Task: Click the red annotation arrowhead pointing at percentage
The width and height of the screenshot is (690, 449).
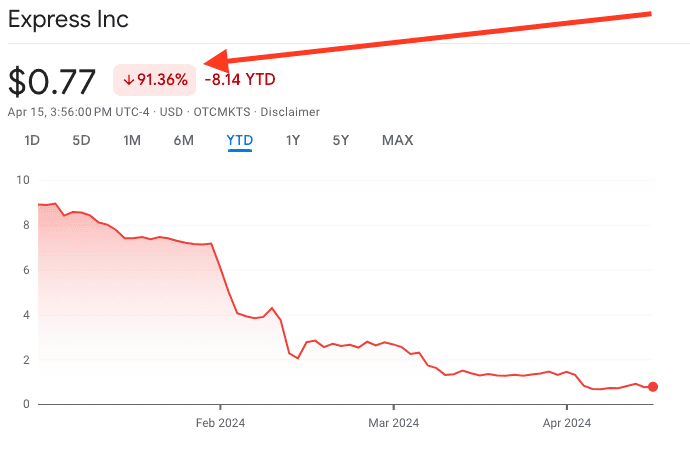Action: tap(216, 61)
